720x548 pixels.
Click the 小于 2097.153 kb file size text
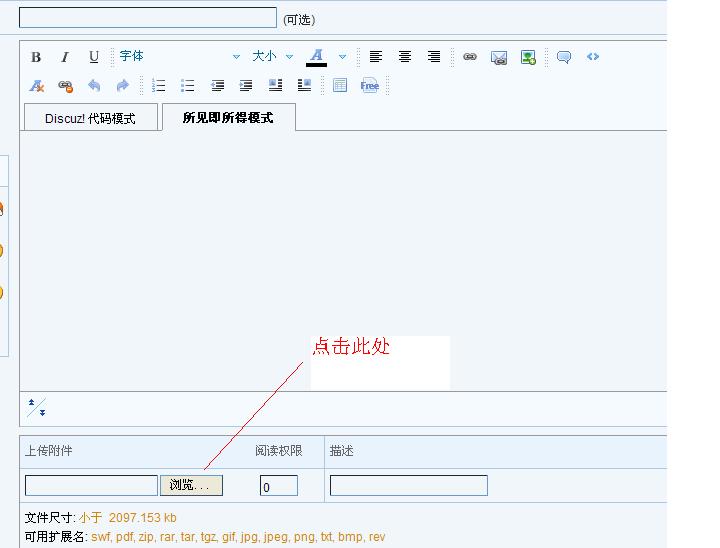click(x=128, y=518)
